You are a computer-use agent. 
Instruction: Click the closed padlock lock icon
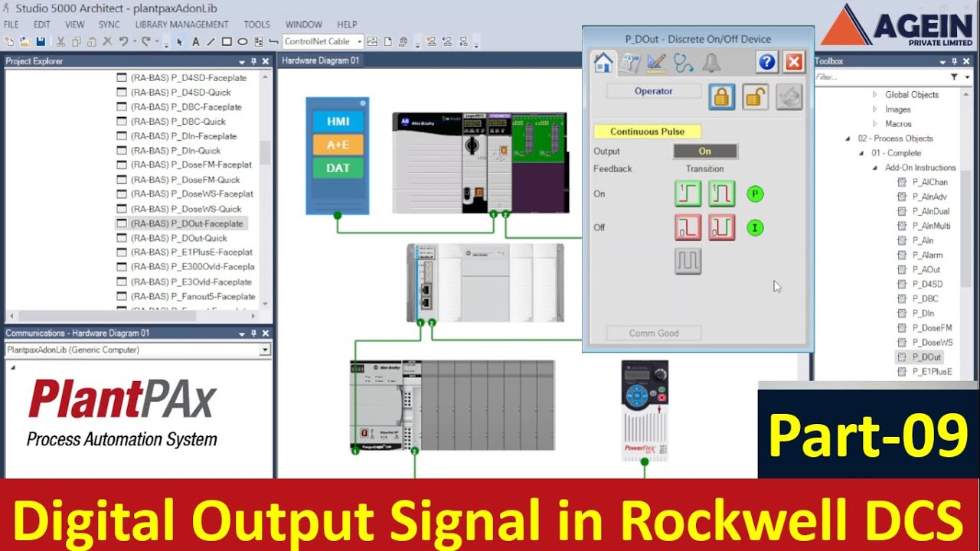pos(721,96)
